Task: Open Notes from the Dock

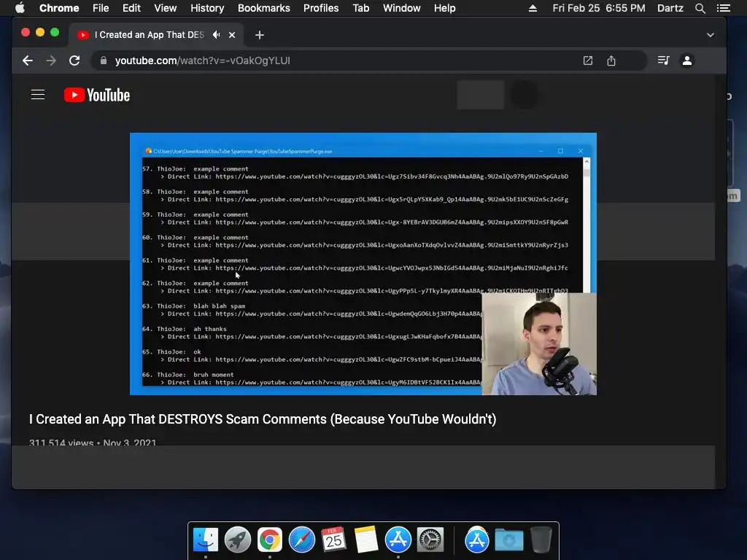Action: pos(366,540)
